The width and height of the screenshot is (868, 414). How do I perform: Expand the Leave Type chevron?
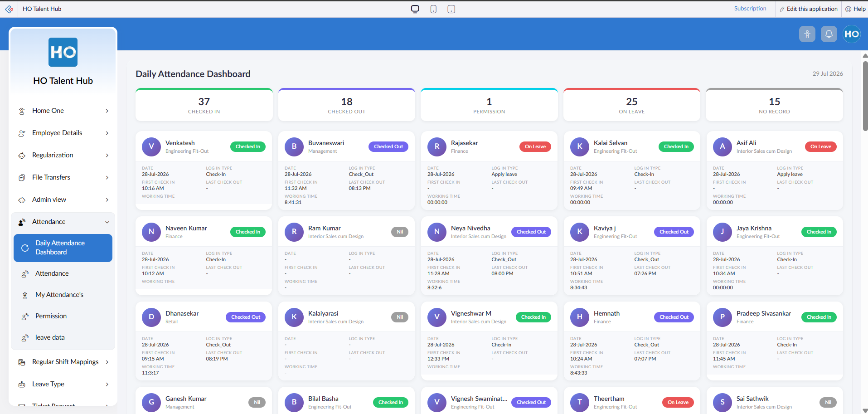pyautogui.click(x=107, y=384)
